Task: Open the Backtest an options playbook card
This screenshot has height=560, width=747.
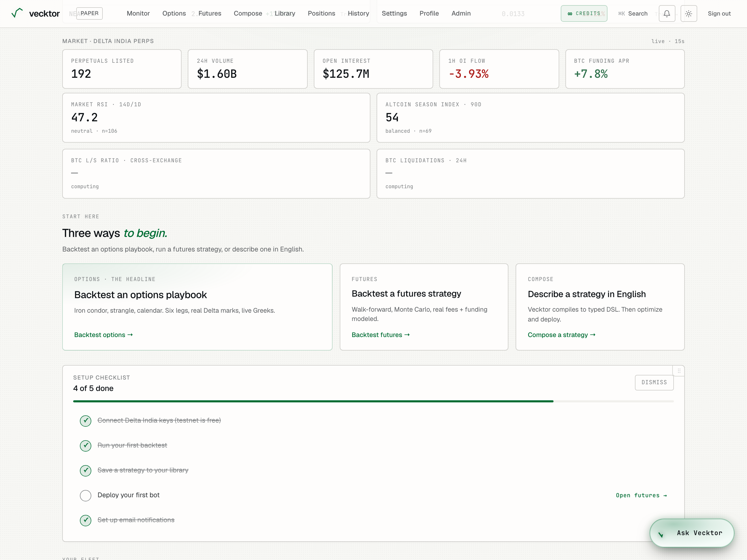Action: pyautogui.click(x=197, y=307)
